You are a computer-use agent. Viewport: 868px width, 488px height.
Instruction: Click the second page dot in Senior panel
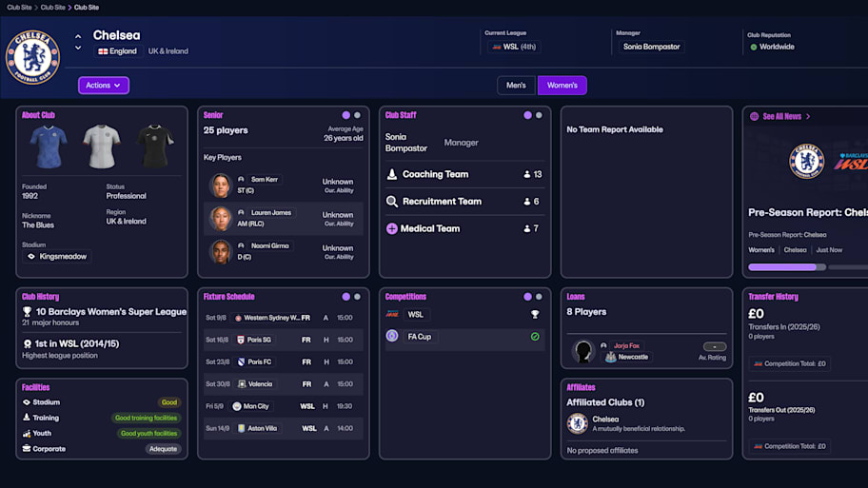click(357, 115)
